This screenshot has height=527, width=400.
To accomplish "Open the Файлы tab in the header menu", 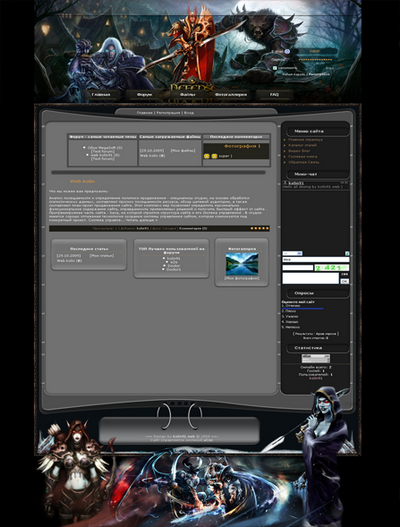I will pyautogui.click(x=187, y=95).
